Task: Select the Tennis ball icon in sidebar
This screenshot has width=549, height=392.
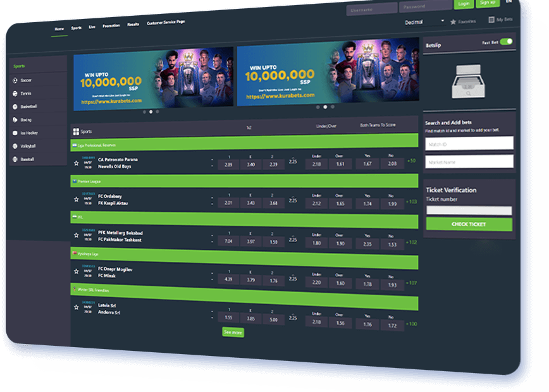Action: pyautogui.click(x=15, y=94)
